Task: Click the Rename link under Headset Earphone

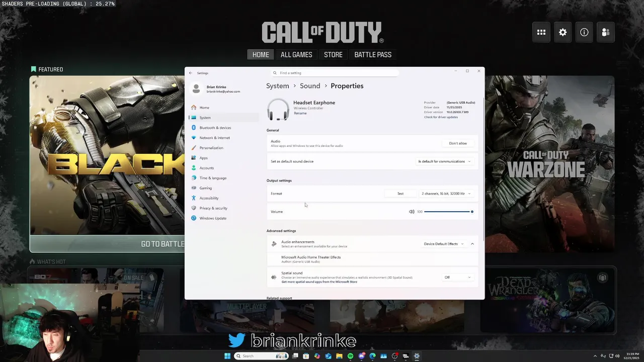Action: pyautogui.click(x=300, y=113)
